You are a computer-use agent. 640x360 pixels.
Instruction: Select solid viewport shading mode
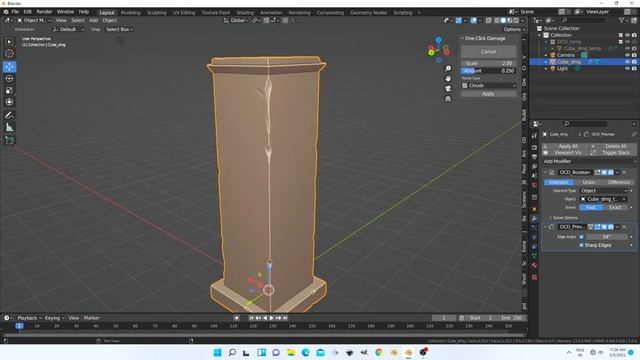[503, 20]
